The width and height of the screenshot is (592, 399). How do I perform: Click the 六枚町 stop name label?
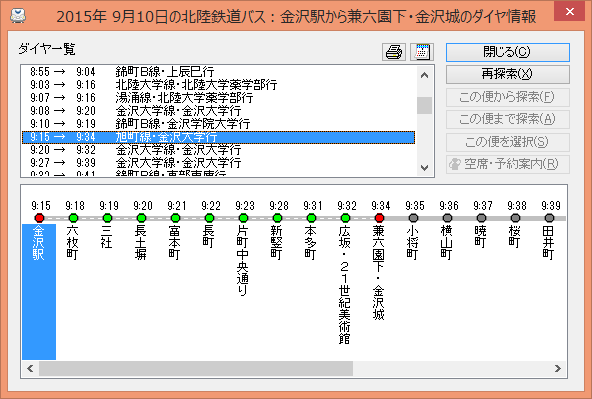[72, 243]
